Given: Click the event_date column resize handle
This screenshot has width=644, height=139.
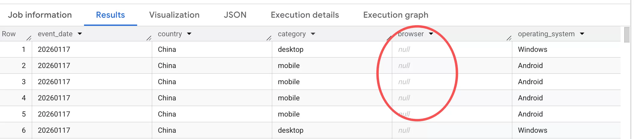Looking at the screenshot, I should pos(149,38).
